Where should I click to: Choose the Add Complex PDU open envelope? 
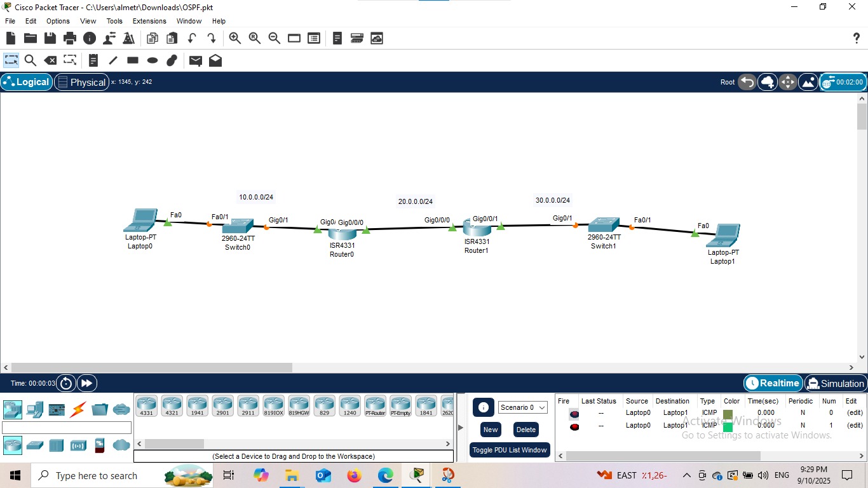pyautogui.click(x=215, y=60)
